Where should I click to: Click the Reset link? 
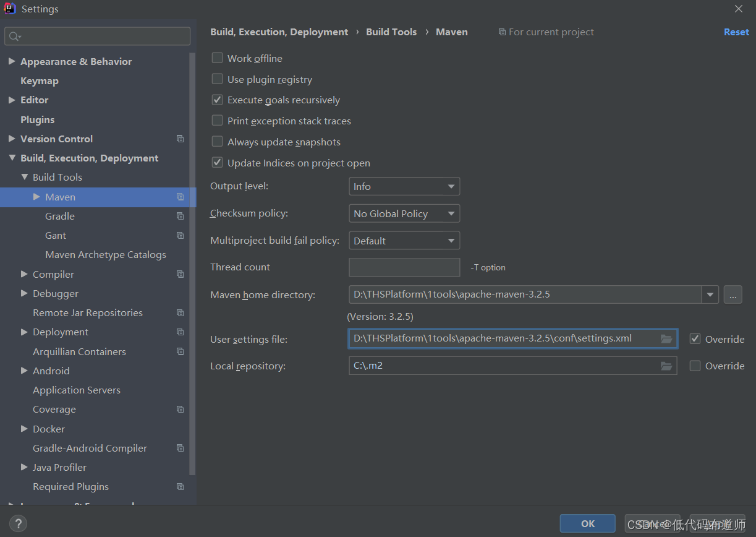coord(736,32)
